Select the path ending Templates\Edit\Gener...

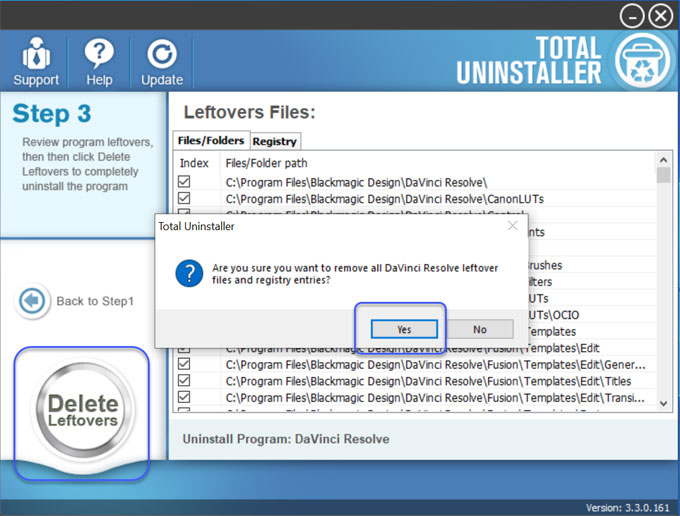[435, 365]
